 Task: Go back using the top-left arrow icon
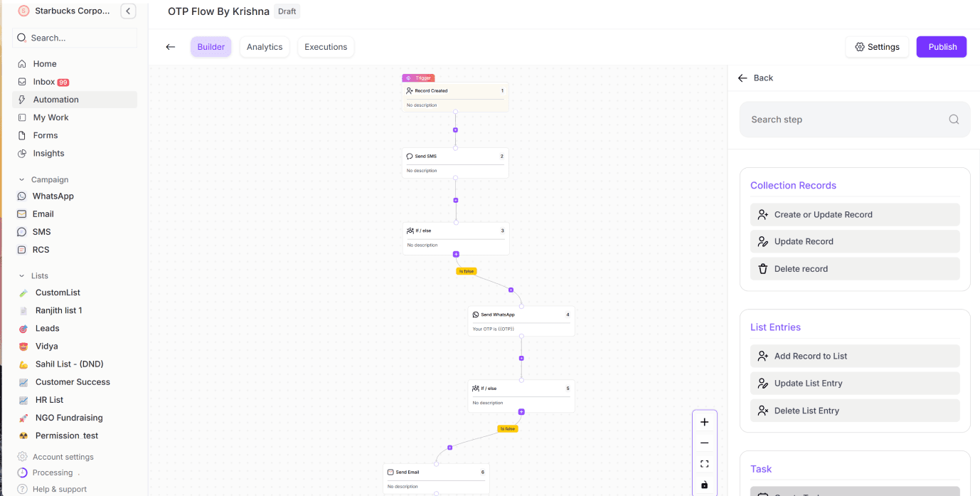tap(171, 47)
